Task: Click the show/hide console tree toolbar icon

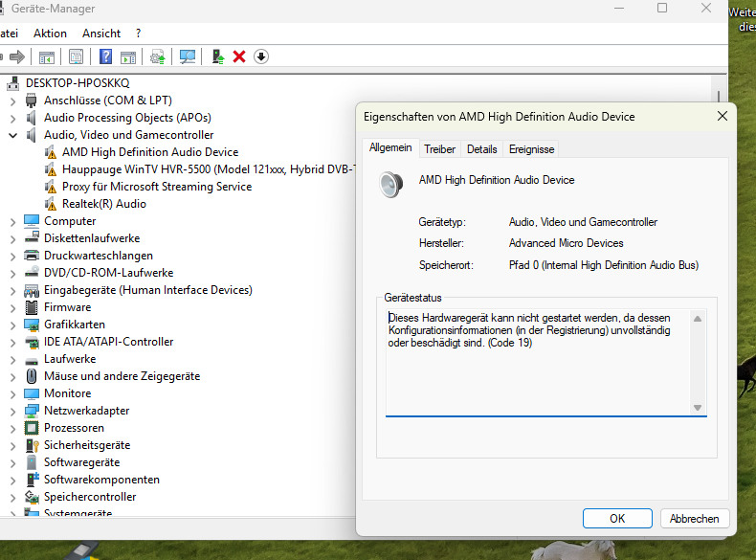Action: [47, 56]
